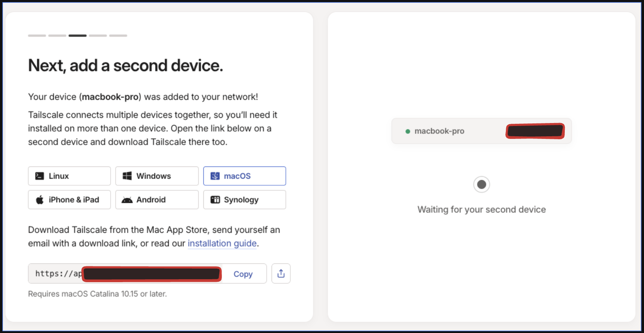Skip to the fourth progress step segment
Viewport: 644px width, 333px height.
(98, 36)
